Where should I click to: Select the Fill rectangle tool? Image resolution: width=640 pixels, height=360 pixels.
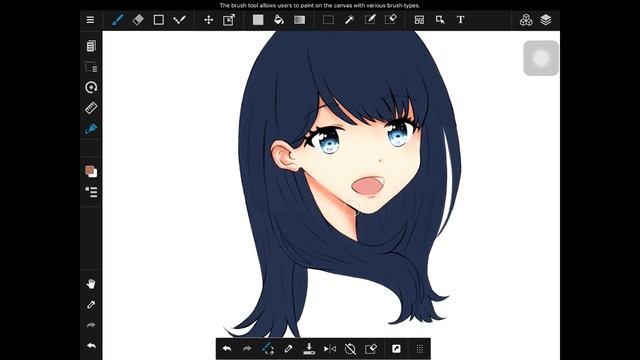[258, 20]
